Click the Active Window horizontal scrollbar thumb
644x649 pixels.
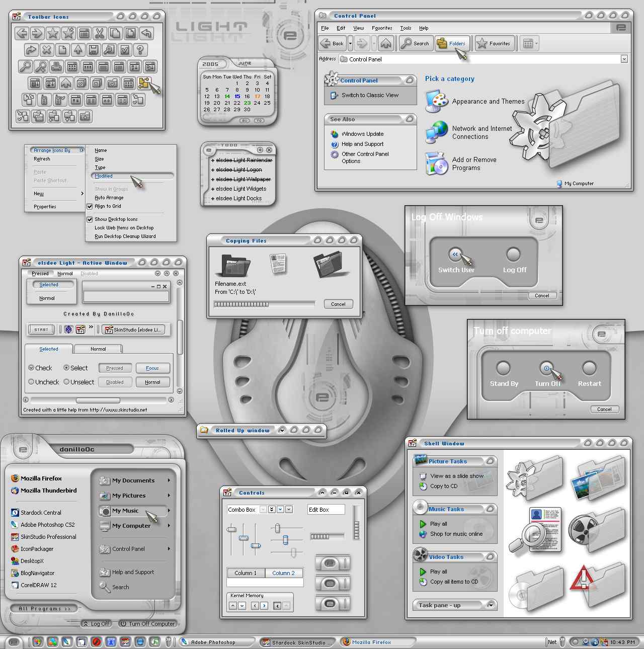tap(98, 400)
